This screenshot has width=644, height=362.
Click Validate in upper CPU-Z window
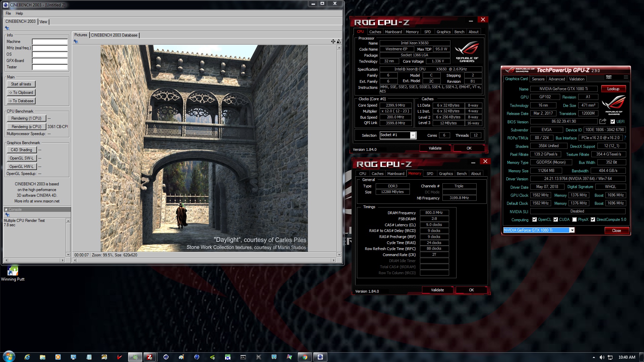point(435,148)
